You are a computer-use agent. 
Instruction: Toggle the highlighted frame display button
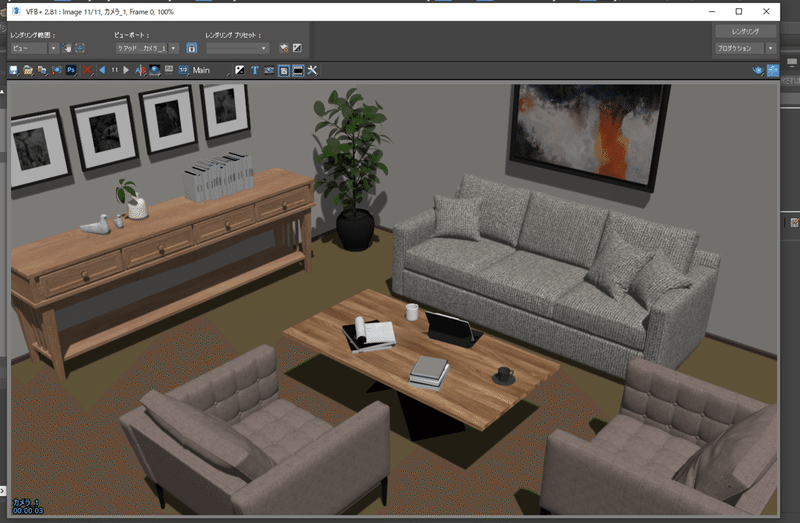[x=284, y=70]
